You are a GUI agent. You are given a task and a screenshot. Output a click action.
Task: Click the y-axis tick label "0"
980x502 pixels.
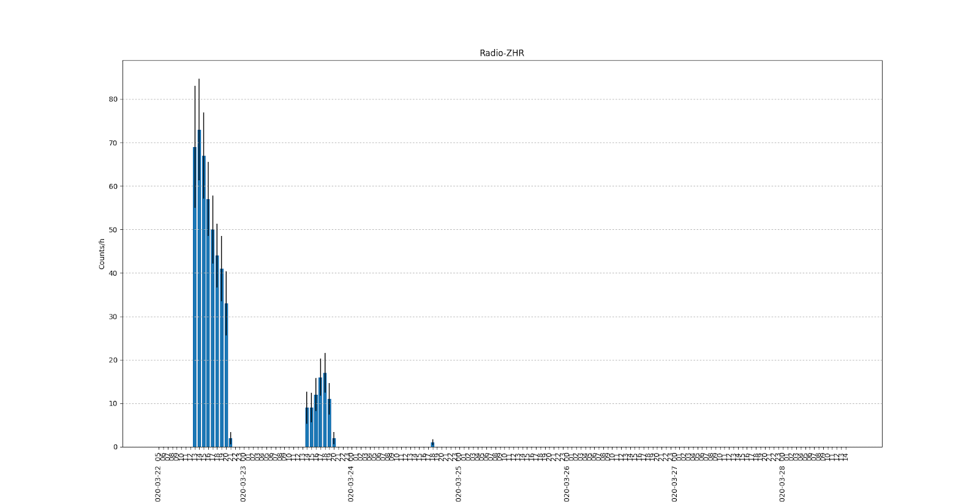pyautogui.click(x=115, y=447)
